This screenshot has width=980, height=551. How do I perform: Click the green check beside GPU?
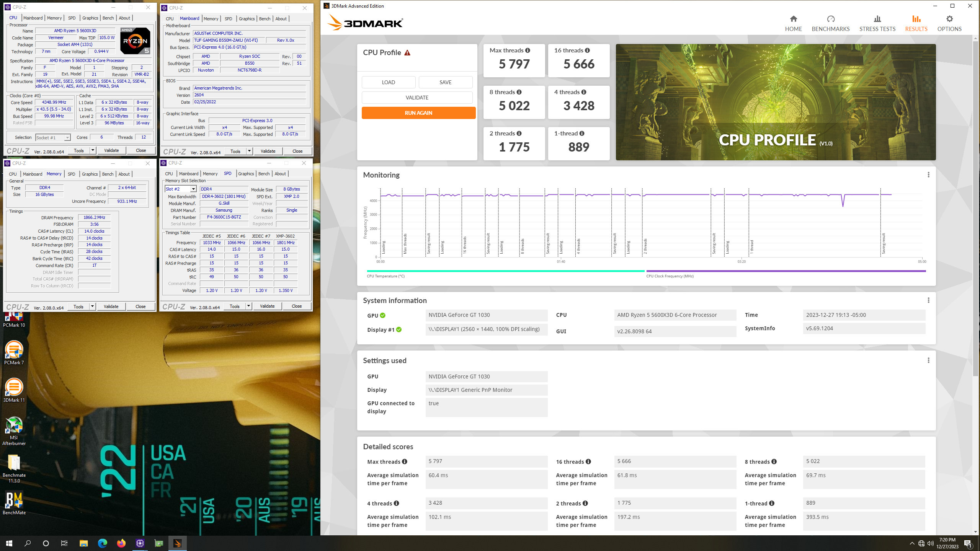tap(383, 316)
